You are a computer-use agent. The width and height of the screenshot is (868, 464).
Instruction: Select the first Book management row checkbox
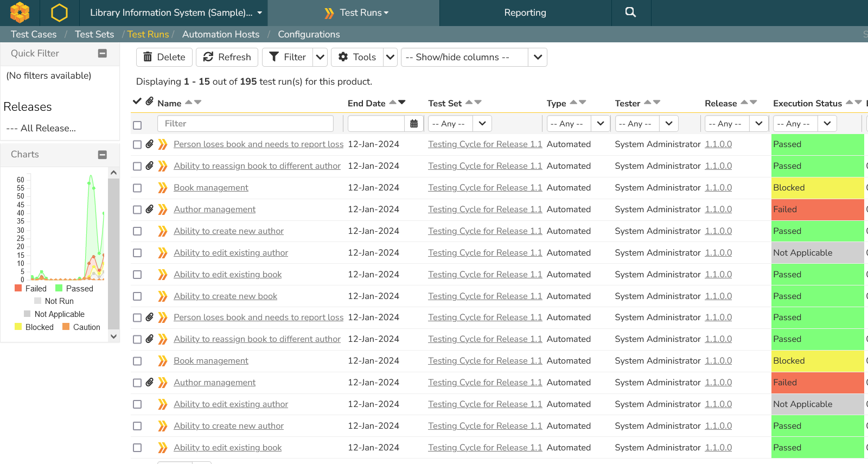(137, 188)
